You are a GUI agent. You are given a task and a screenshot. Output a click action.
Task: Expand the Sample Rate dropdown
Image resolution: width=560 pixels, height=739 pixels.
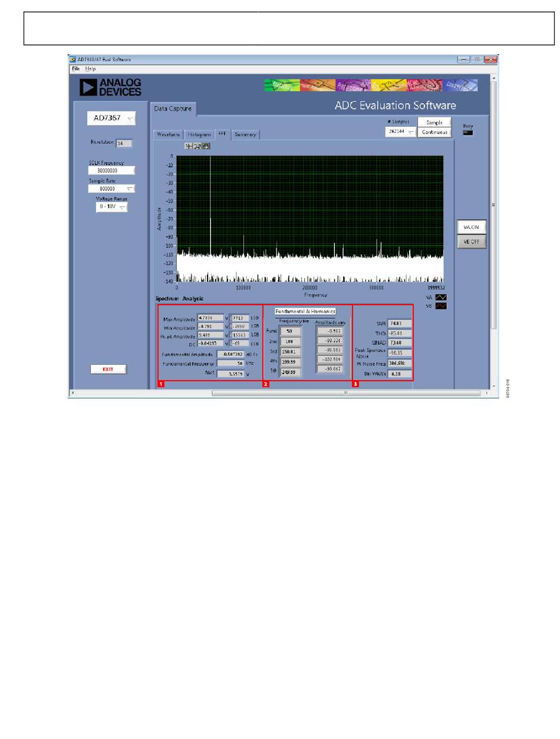[111, 189]
